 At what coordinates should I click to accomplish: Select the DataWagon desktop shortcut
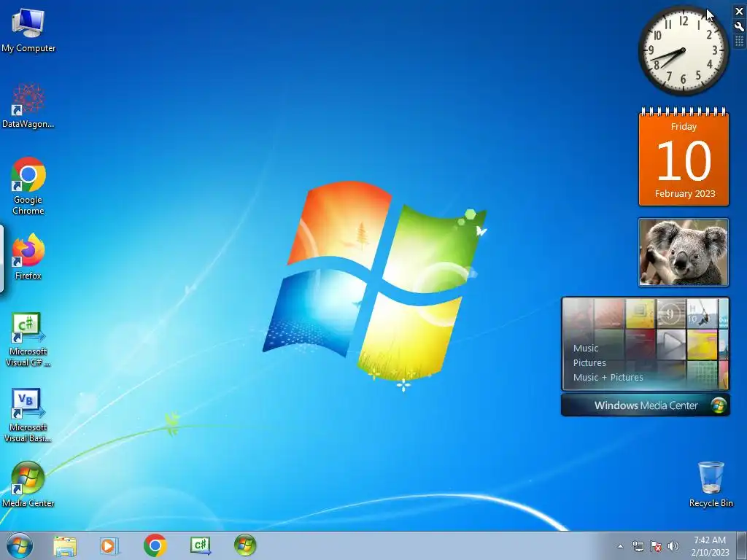28,106
